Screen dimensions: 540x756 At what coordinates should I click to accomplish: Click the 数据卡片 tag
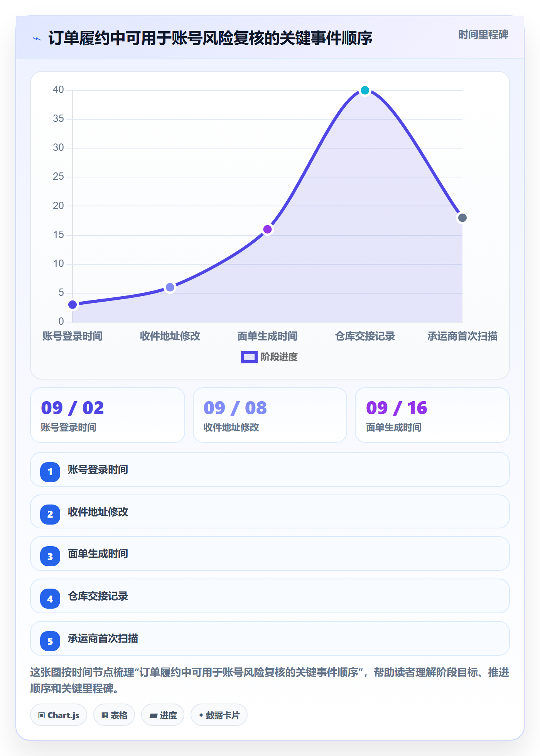click(219, 715)
